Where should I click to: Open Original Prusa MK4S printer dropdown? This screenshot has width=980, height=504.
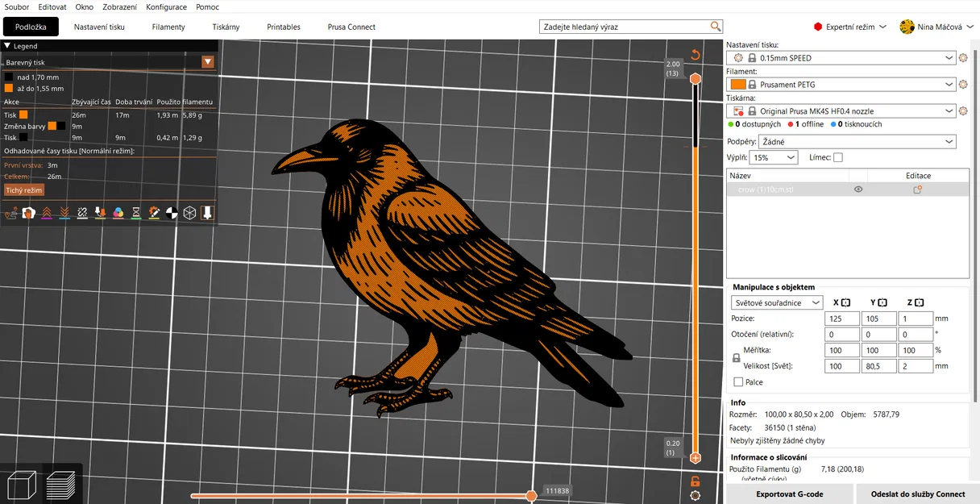[841, 111]
